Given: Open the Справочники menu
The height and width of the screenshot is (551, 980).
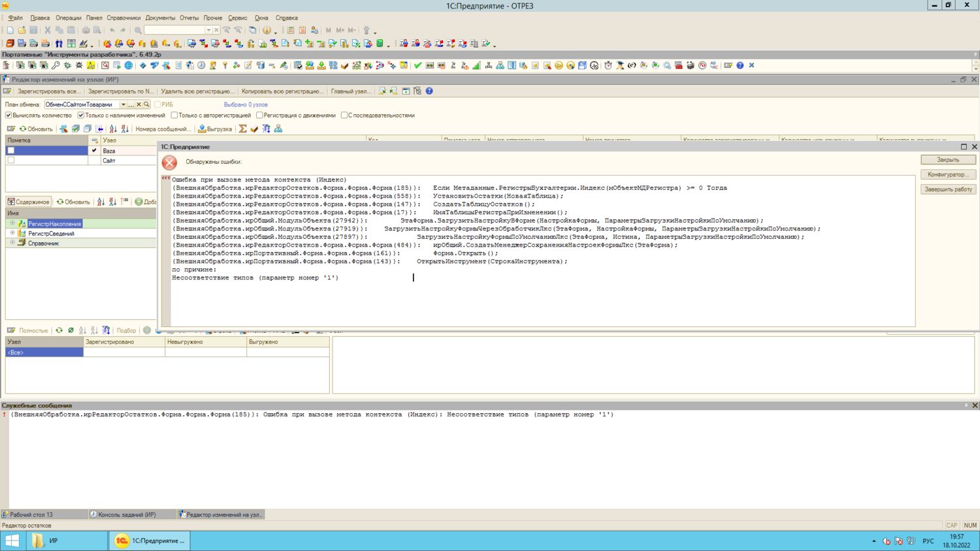Looking at the screenshot, I should [123, 18].
